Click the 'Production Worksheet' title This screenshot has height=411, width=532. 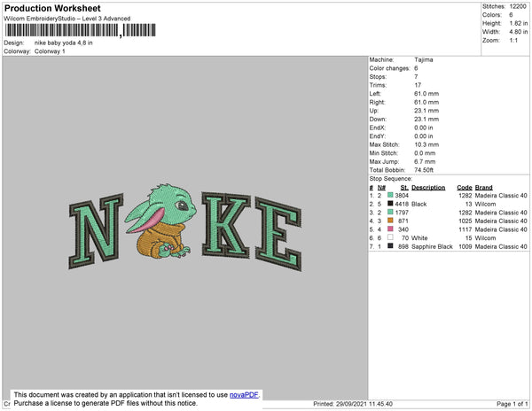click(52, 8)
